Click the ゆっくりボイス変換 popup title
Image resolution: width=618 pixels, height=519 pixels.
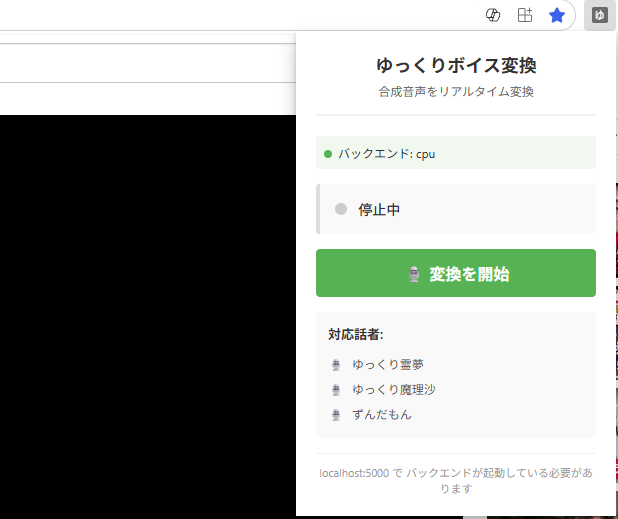click(x=456, y=65)
